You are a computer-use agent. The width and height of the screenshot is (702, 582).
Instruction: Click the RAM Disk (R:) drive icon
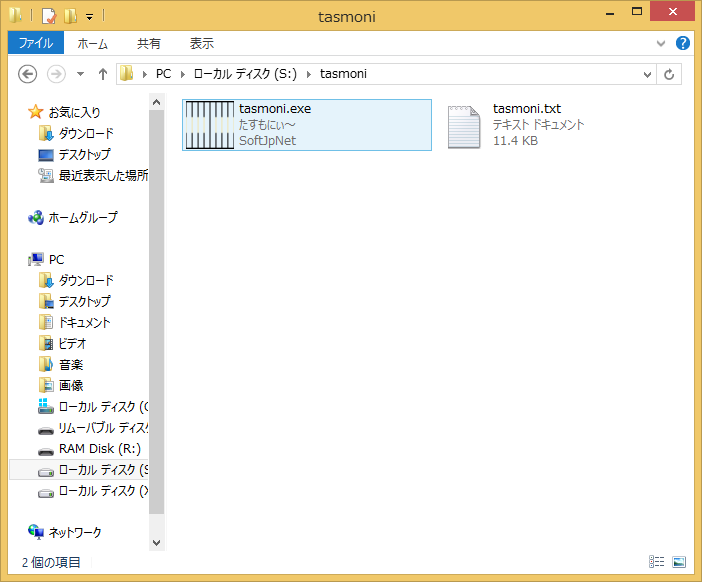[x=46, y=451]
